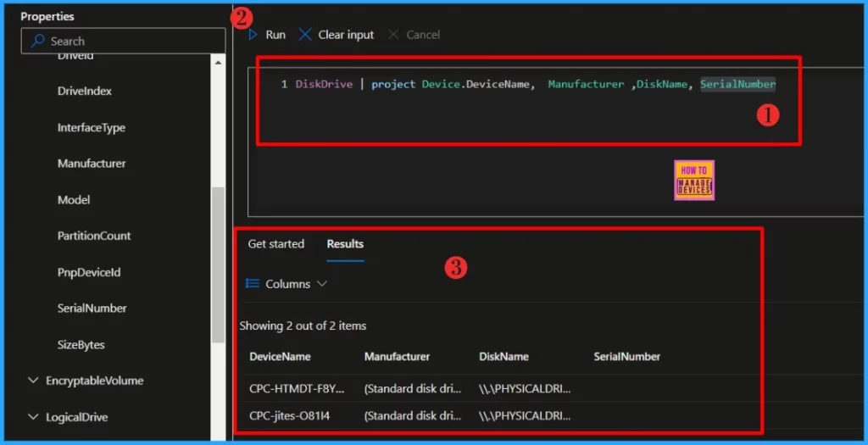Click Manufacturer token in the query
The image size is (868, 445).
[586, 84]
